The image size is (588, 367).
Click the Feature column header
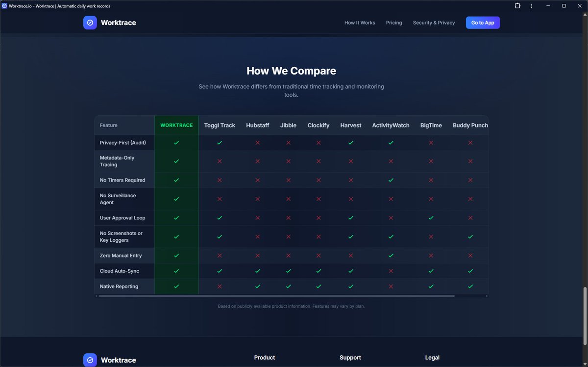tap(109, 125)
